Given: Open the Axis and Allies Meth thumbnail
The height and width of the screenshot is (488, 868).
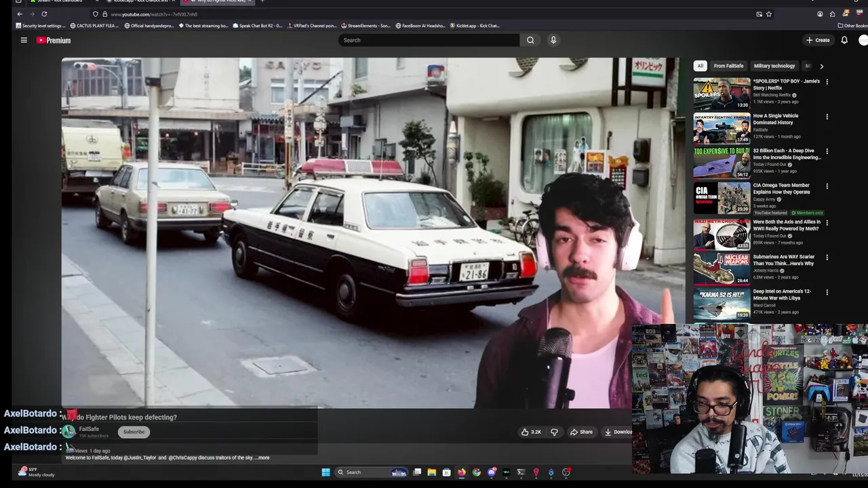Looking at the screenshot, I should click(722, 233).
